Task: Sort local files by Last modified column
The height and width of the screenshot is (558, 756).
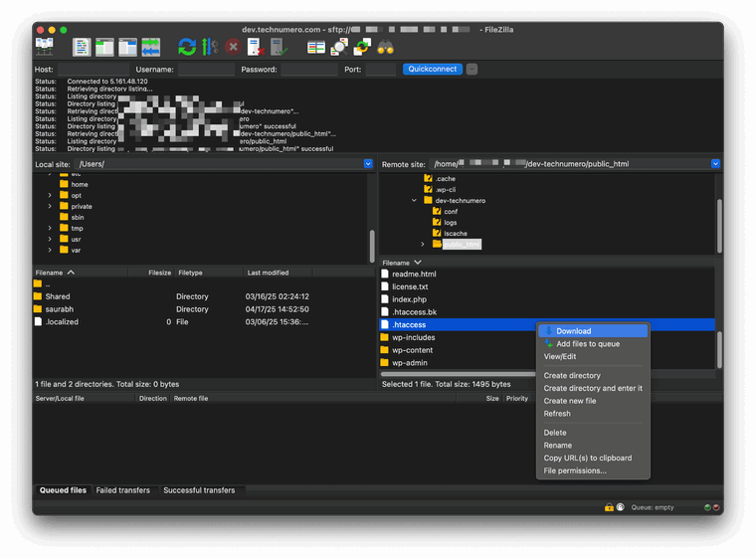Action: coord(279,273)
